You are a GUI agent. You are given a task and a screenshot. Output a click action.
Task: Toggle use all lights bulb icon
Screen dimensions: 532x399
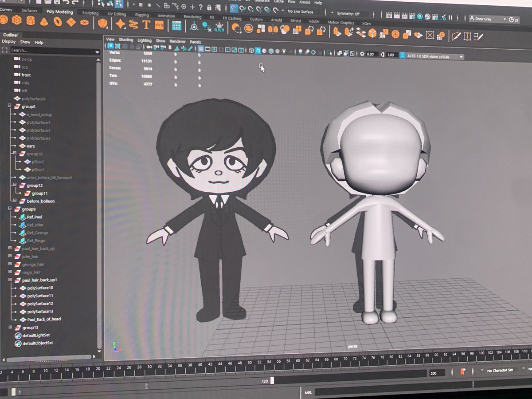point(284,51)
